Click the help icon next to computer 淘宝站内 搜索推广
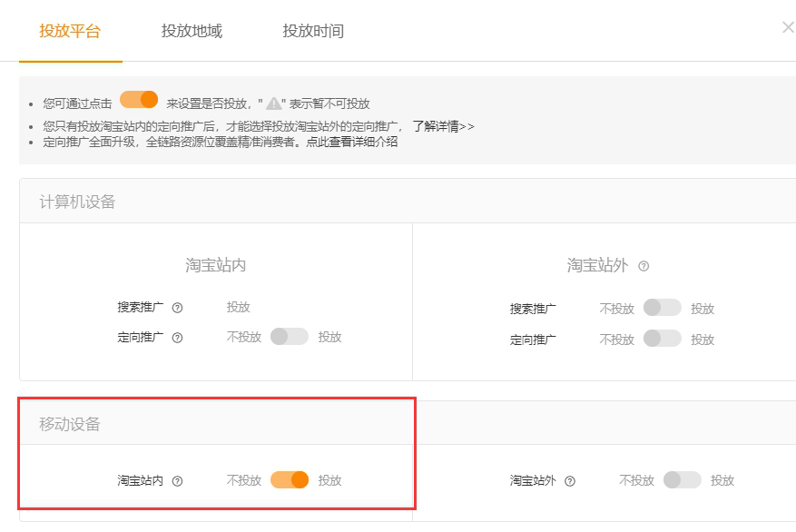The height and width of the screenshot is (532, 796). [177, 308]
